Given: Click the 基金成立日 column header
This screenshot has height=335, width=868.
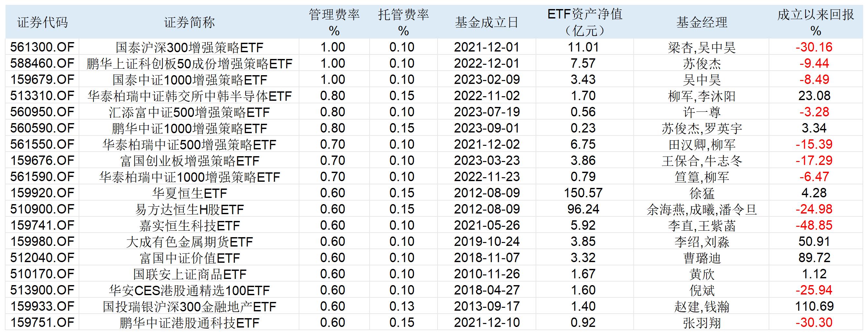Looking at the screenshot, I should [486, 23].
